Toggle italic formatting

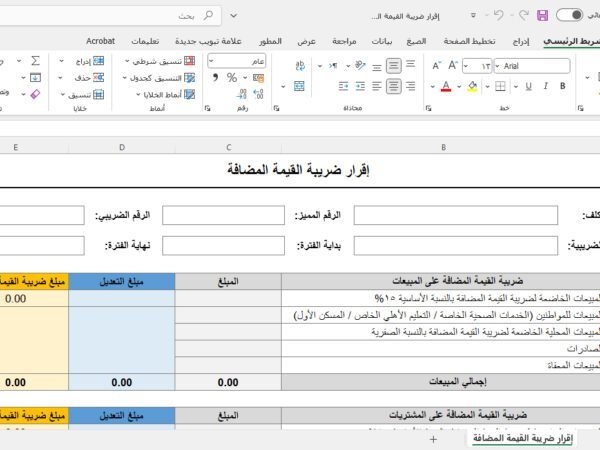(546, 86)
